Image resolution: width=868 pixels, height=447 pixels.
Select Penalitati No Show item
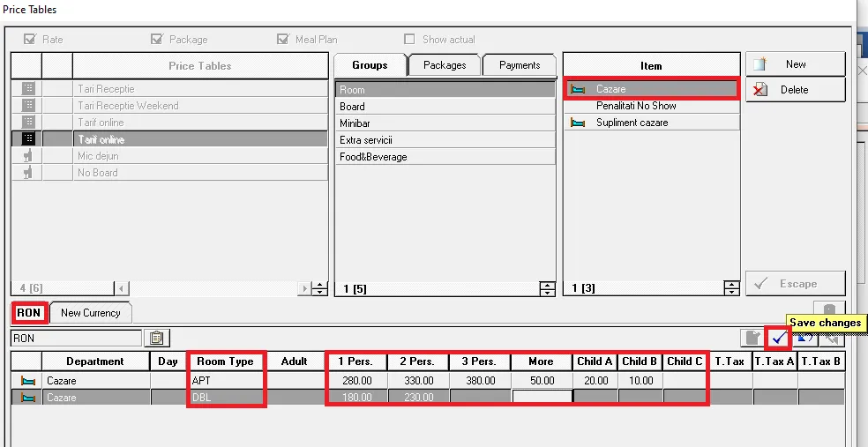pos(652,106)
